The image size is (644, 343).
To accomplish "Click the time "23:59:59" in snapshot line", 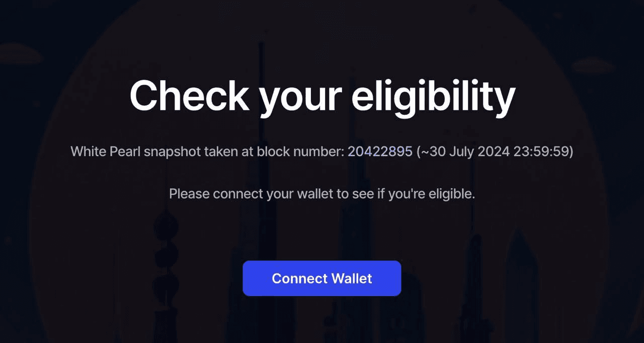I will (x=541, y=151).
